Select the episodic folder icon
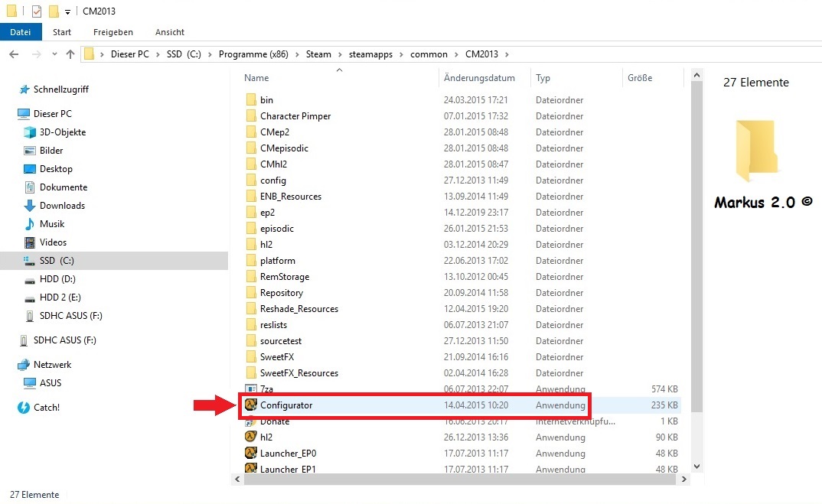Viewport: 822px width, 504px height. coord(251,229)
